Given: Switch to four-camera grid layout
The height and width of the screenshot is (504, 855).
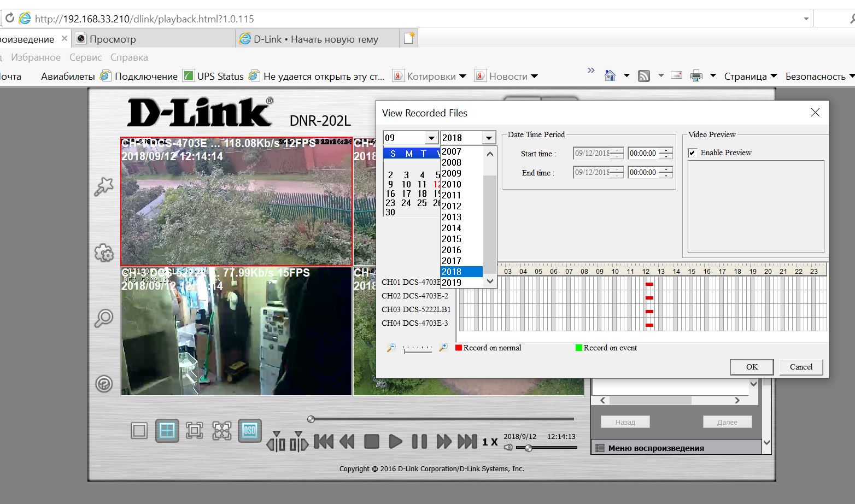Looking at the screenshot, I should tap(167, 431).
